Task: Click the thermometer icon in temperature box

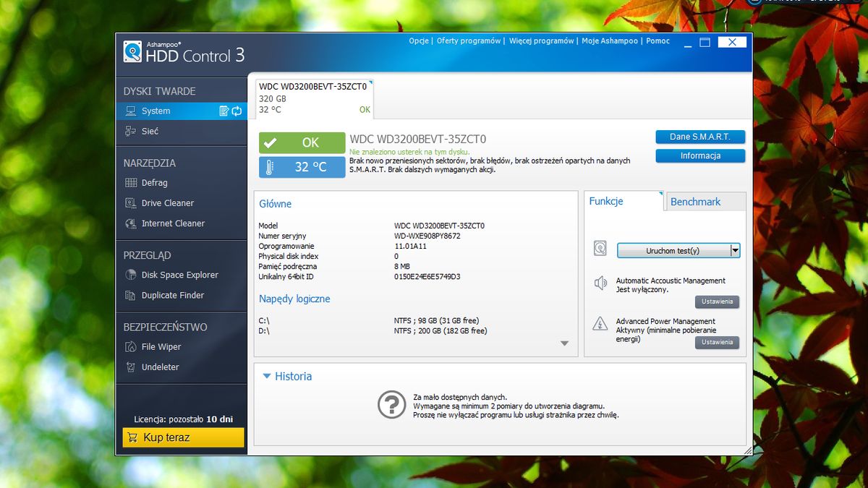Action: [270, 167]
